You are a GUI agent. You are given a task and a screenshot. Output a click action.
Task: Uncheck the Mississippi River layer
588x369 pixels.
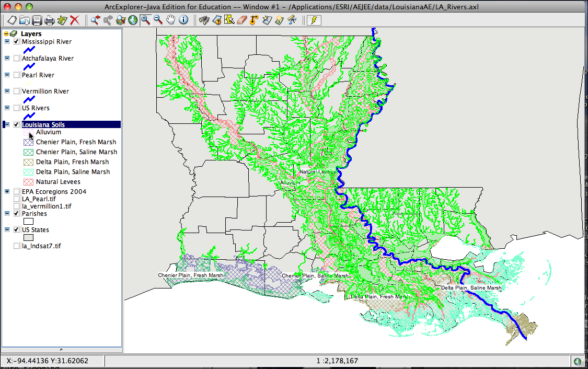[x=16, y=42]
